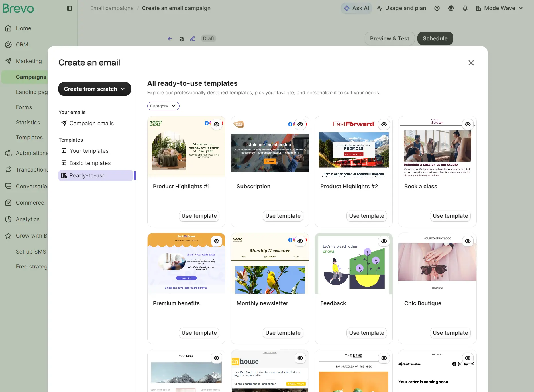Click the back arrow beside campaign name

click(170, 38)
